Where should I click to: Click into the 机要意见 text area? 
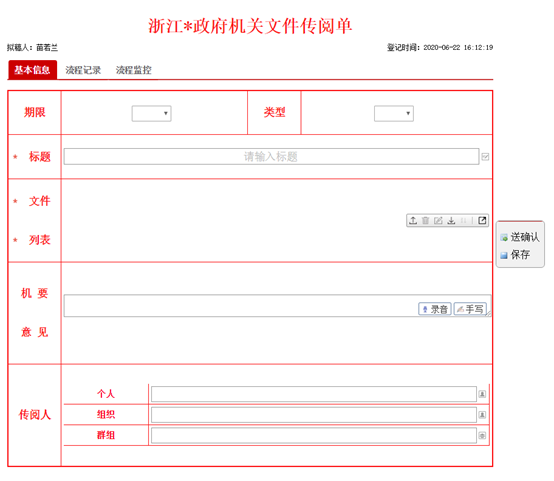pyautogui.click(x=277, y=306)
